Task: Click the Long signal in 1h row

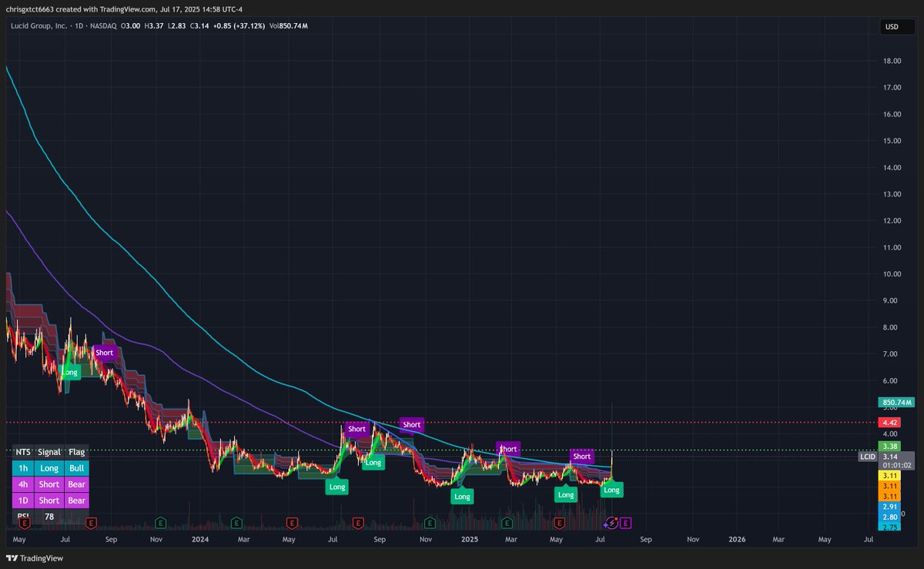Action: click(49, 468)
